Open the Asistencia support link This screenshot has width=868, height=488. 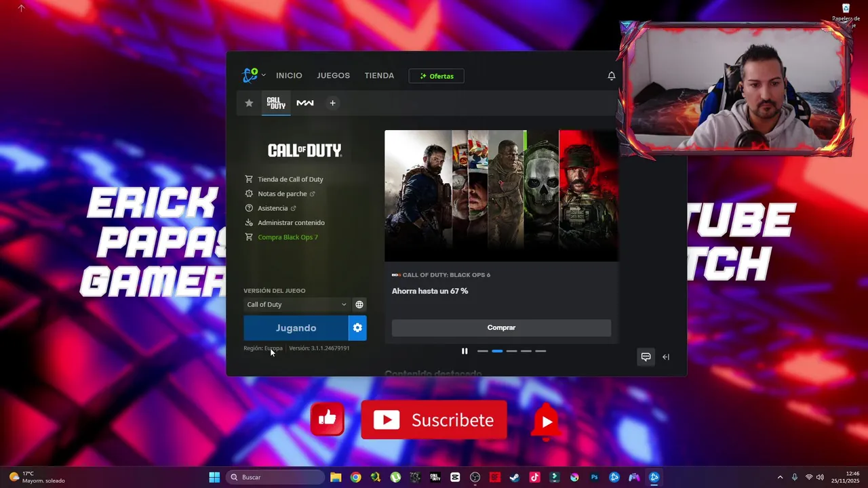pos(273,208)
